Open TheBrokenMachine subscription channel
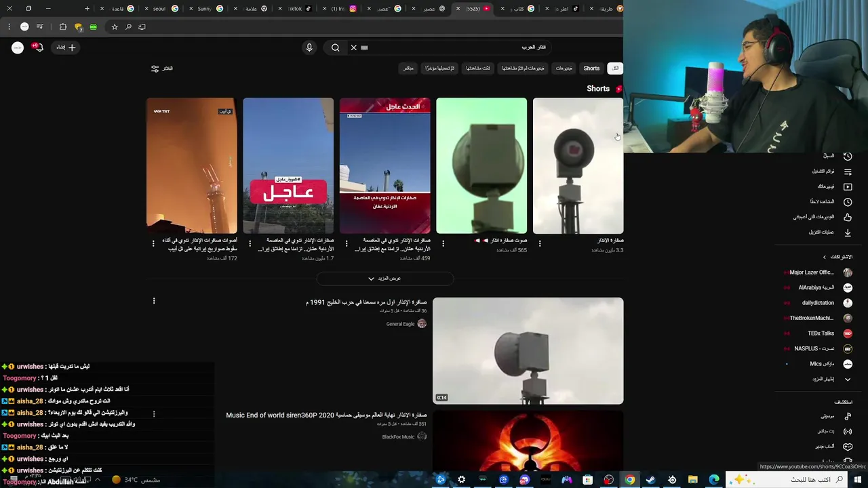This screenshot has height=488, width=868. tap(818, 318)
